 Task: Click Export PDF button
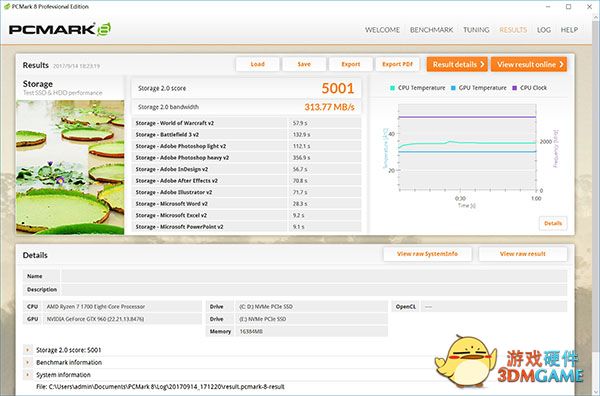coord(398,64)
